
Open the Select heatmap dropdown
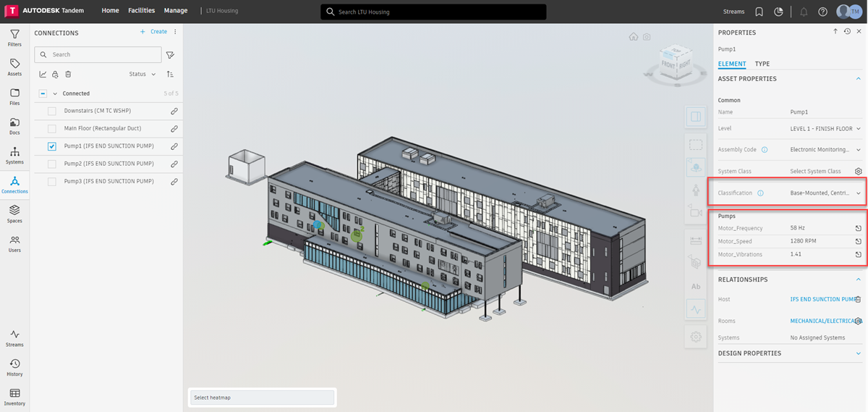pyautogui.click(x=263, y=398)
